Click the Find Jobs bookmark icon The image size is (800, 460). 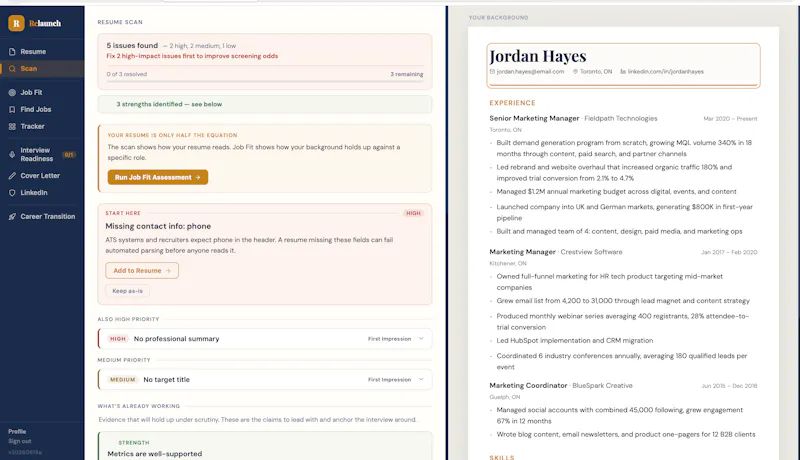click(12, 109)
